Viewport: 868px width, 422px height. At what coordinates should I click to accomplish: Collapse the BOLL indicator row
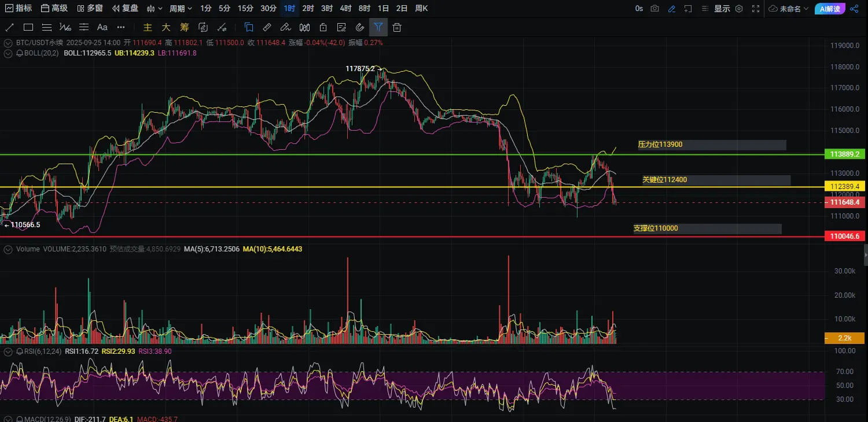(x=8, y=53)
